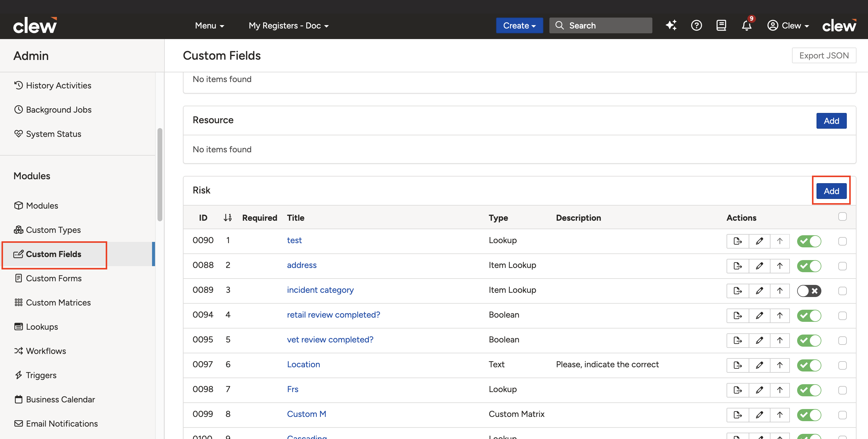
Task: Tick the checkbox in Frs row
Action: point(842,390)
